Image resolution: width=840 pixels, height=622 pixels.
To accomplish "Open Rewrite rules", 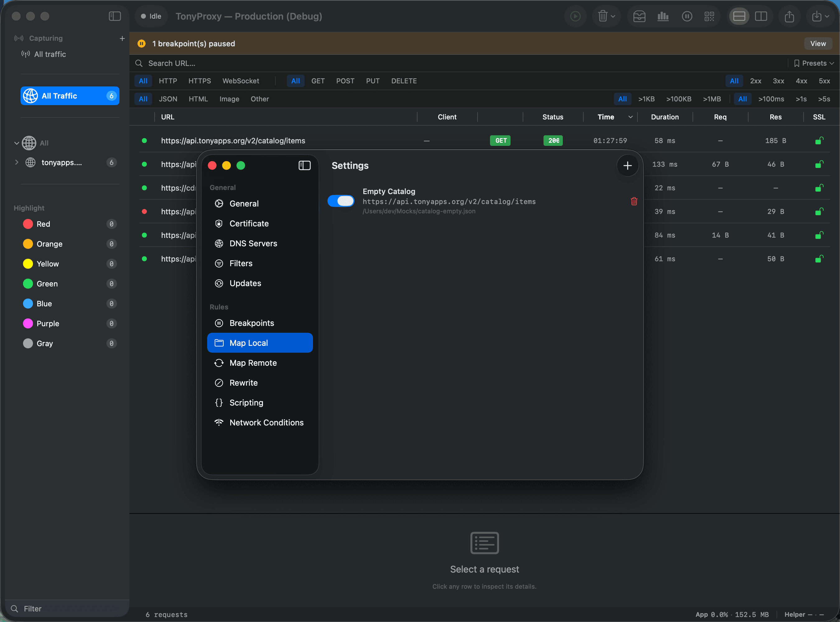I will 260,383.
